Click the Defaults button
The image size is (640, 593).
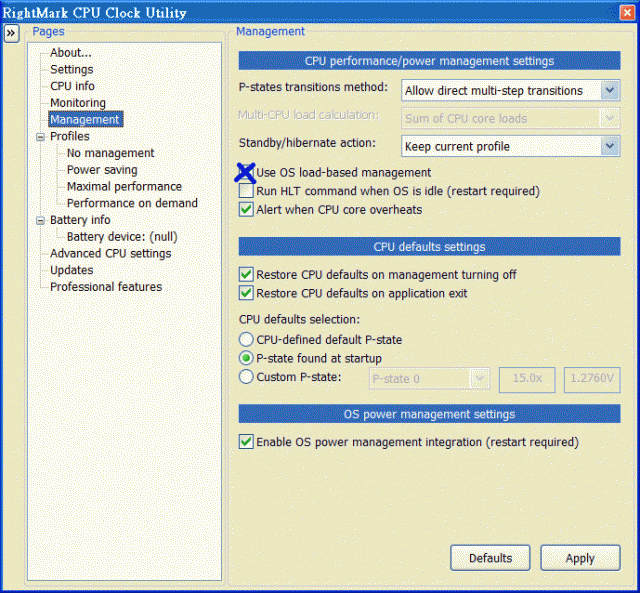[490, 557]
